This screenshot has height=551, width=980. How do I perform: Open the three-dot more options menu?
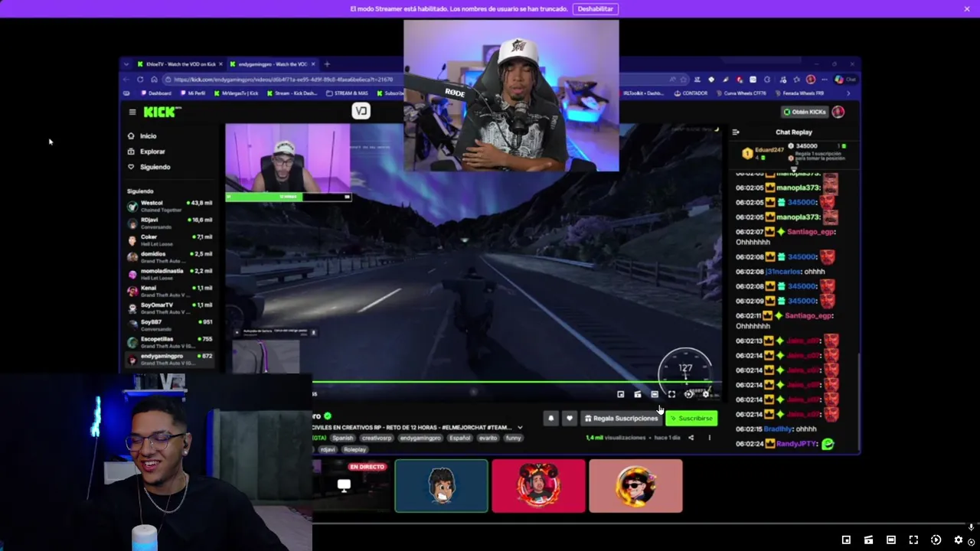pyautogui.click(x=709, y=438)
